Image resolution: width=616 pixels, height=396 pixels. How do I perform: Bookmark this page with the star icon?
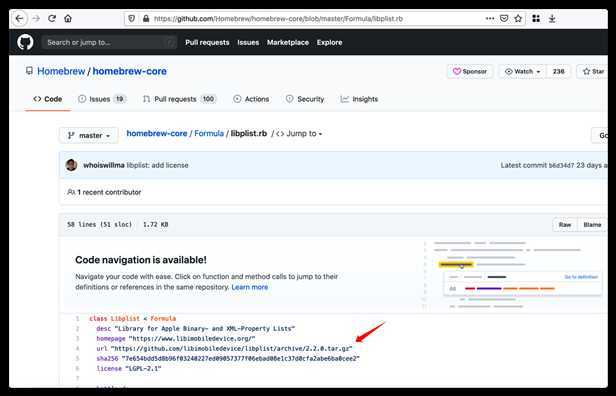(x=518, y=18)
